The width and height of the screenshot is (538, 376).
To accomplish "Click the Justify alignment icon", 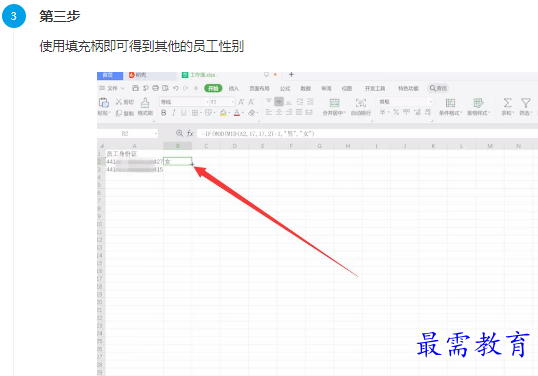I will pos(299,112).
